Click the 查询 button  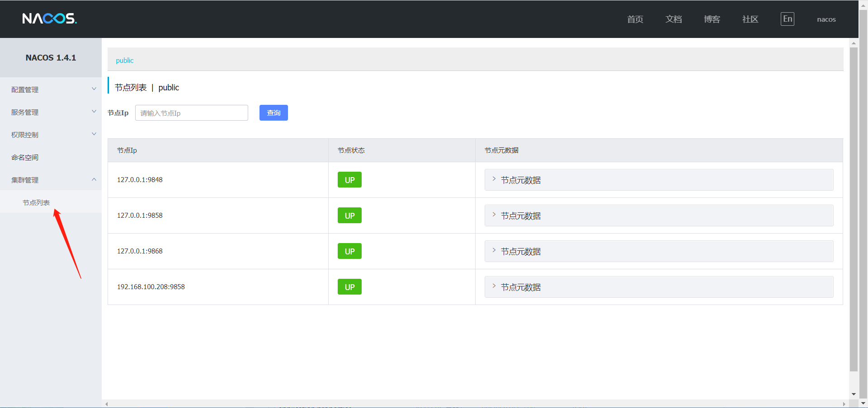(x=274, y=113)
